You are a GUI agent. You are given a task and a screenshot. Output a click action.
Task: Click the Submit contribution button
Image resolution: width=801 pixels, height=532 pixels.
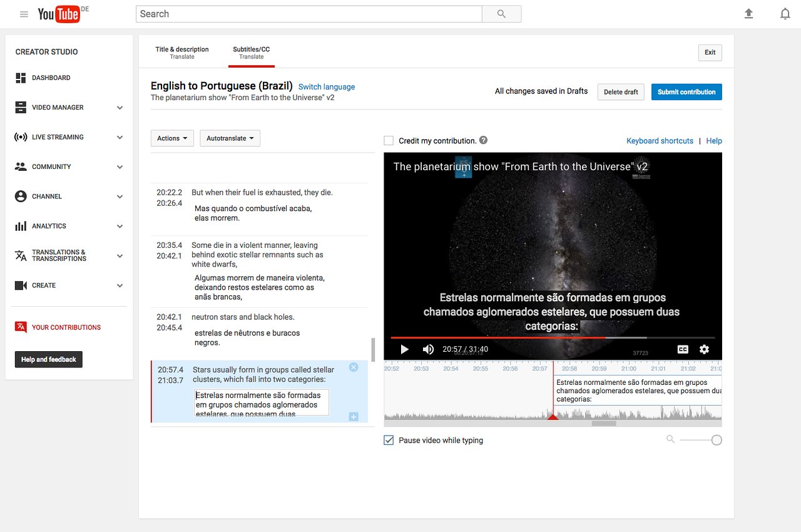pos(686,92)
